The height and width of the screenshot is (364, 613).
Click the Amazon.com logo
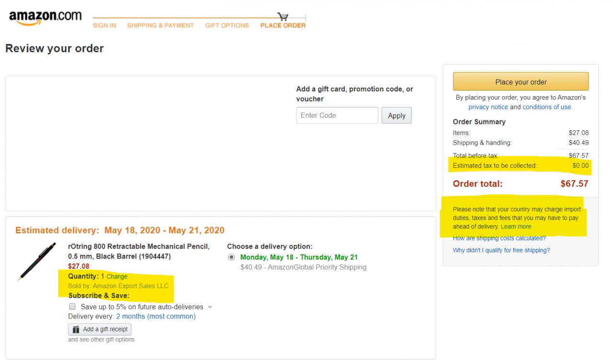(45, 18)
